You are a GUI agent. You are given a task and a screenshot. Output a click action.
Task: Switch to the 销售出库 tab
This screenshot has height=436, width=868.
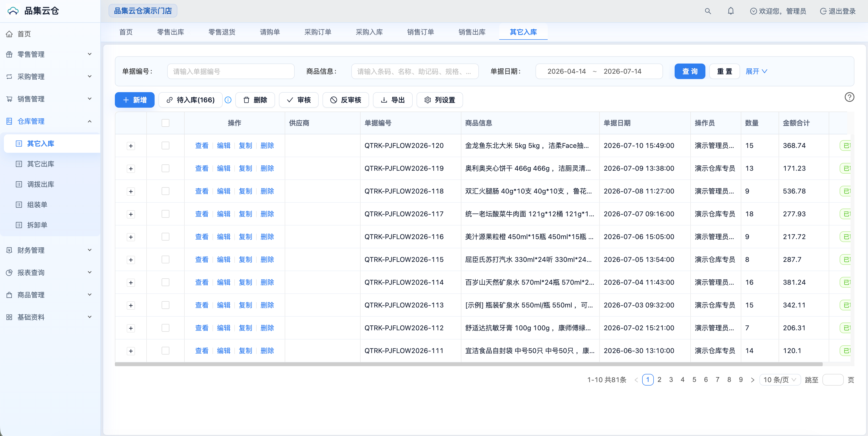pos(472,32)
